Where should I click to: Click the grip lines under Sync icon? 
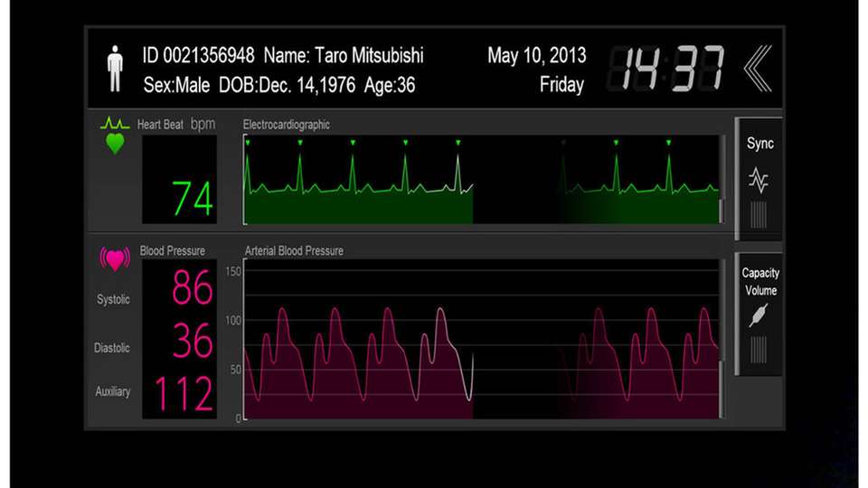759,215
